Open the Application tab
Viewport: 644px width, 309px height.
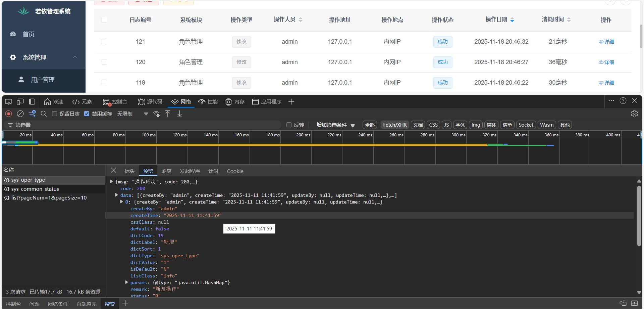[267, 102]
